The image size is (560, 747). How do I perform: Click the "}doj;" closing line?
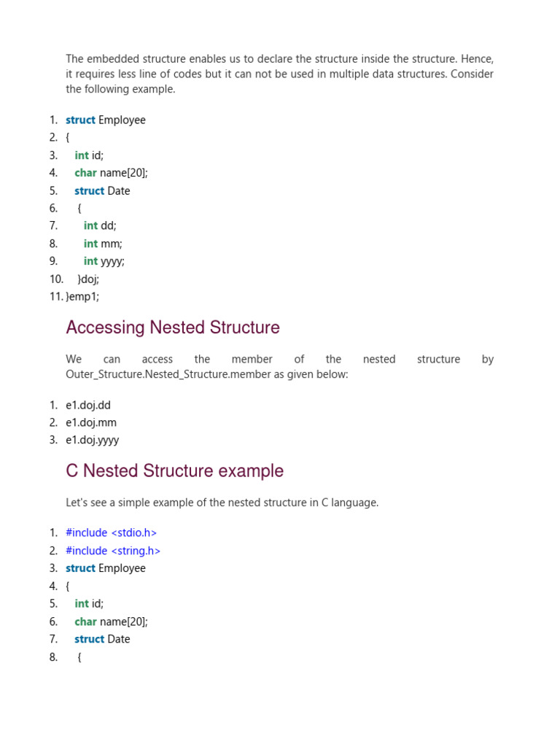(87, 279)
